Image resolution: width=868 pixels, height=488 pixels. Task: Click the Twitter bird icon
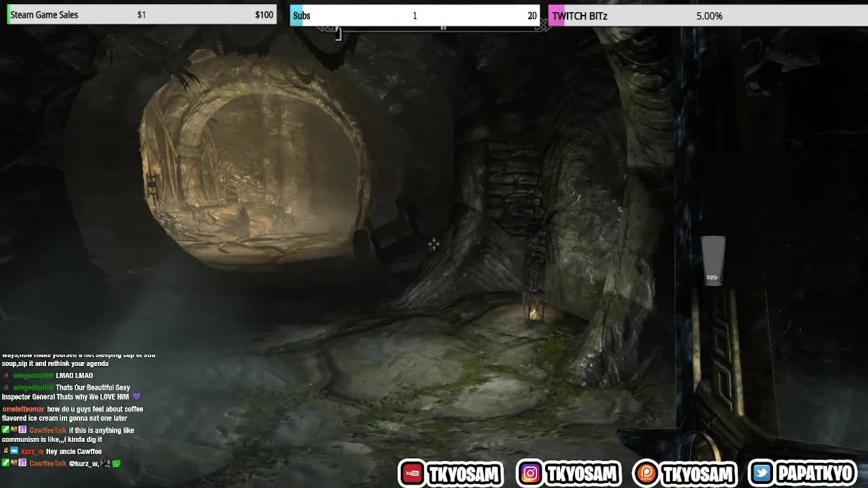(762, 474)
